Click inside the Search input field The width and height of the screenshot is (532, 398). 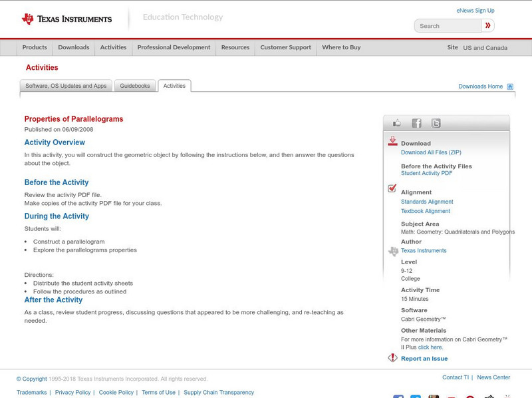click(x=448, y=26)
